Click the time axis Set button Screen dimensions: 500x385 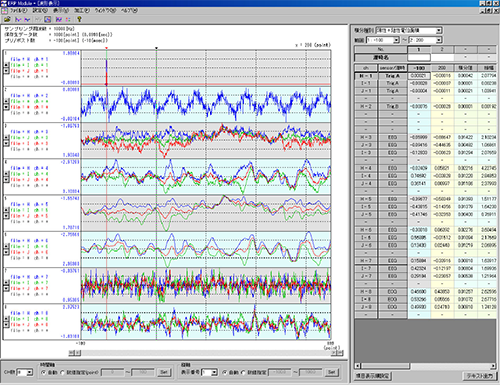tap(164, 372)
